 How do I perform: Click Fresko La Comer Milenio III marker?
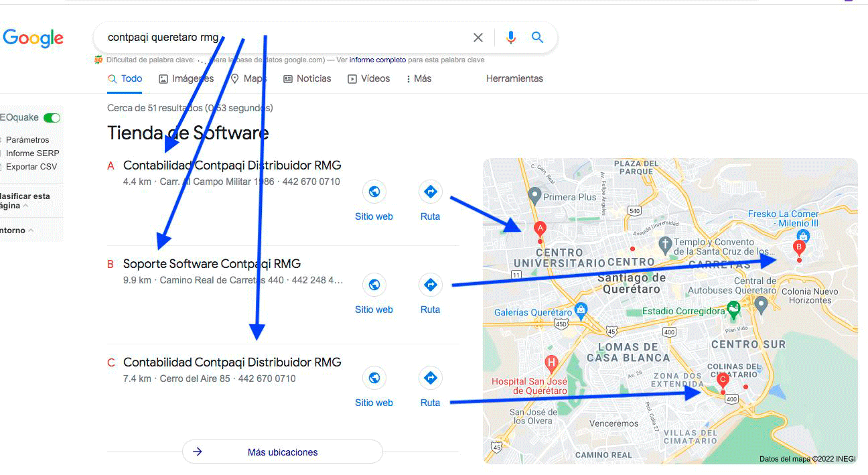(x=804, y=236)
